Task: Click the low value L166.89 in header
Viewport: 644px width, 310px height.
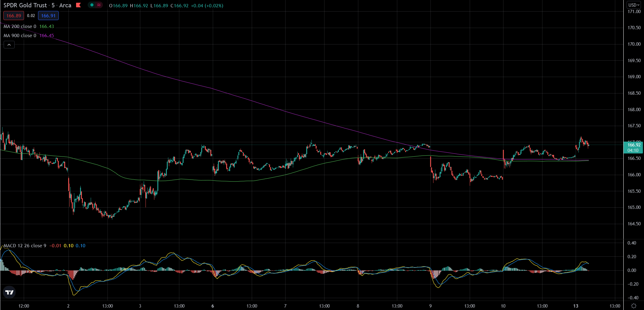Action: pos(159,6)
